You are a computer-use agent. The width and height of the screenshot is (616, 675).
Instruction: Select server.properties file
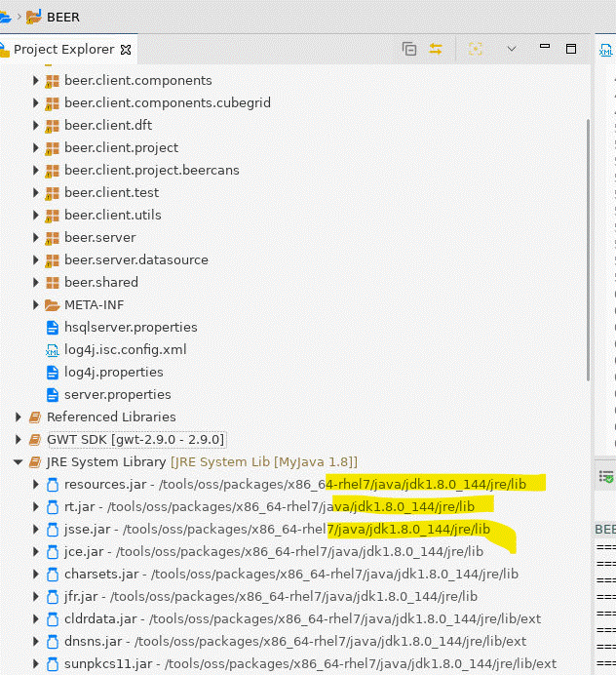117,394
